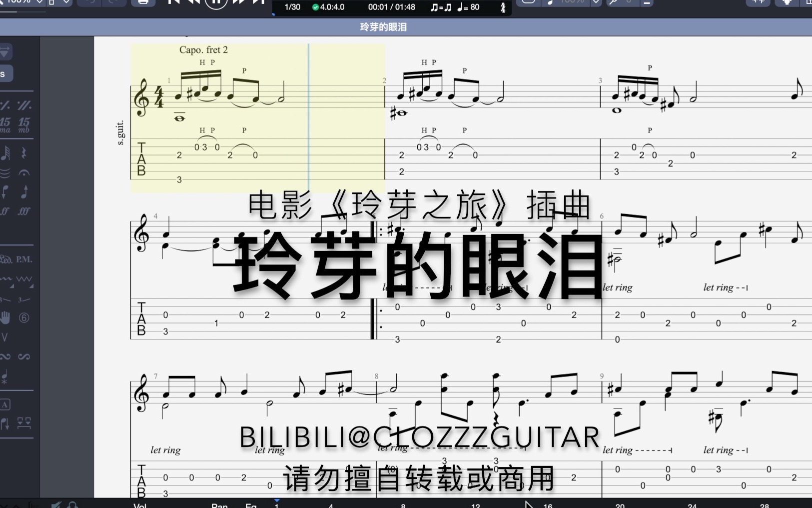Set dynamic to fff
812x508 pixels.
(x=23, y=211)
